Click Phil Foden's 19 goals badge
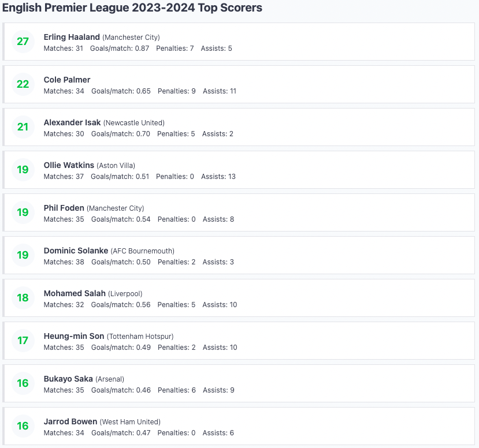479x448 pixels. tap(23, 212)
